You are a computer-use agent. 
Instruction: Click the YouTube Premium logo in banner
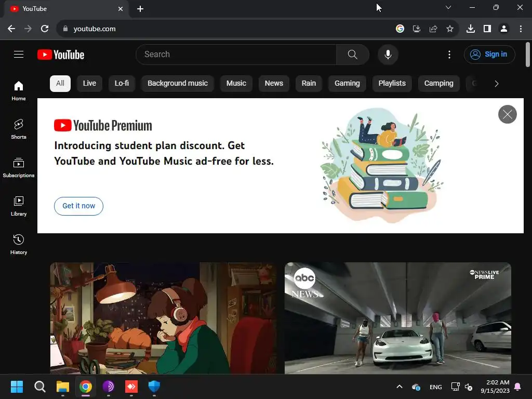coord(103,125)
